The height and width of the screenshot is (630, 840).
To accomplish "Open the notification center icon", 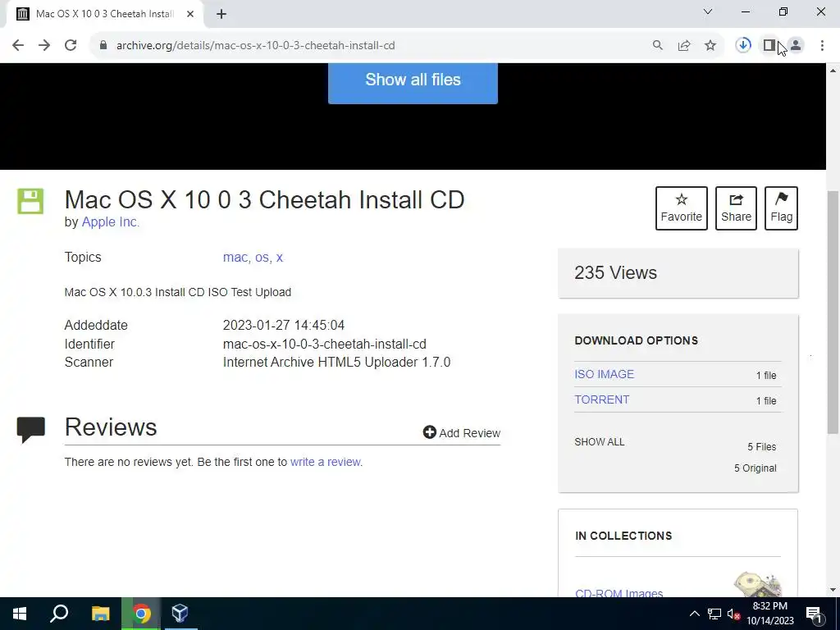I will tap(814, 614).
